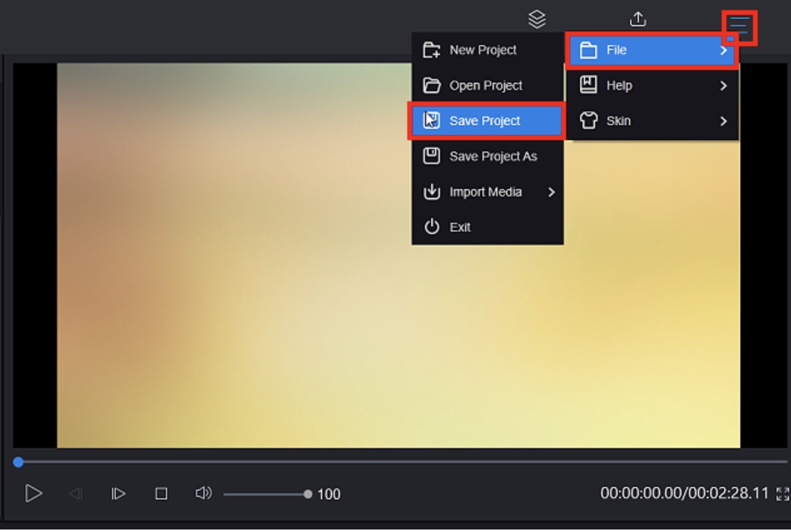Click the Skin t-shirt icon

point(588,120)
